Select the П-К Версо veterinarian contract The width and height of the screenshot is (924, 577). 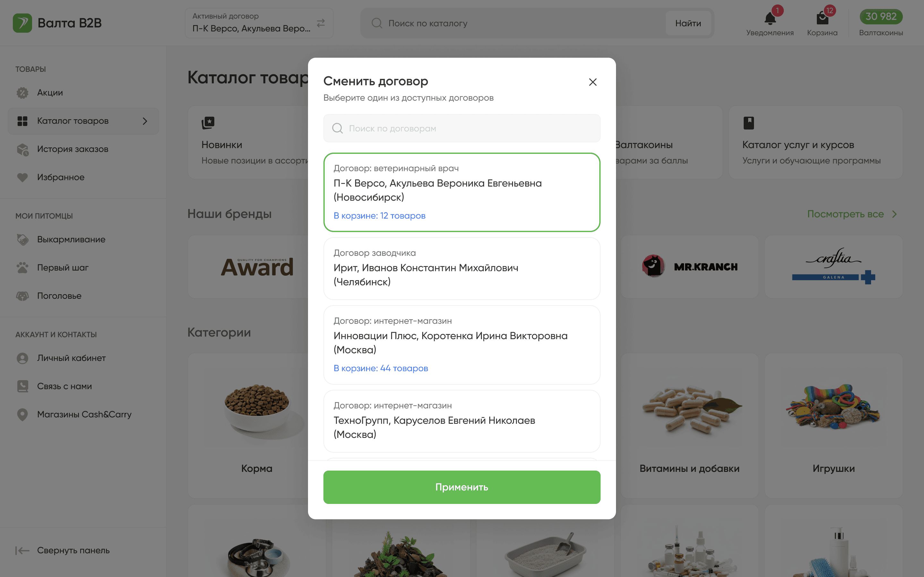click(462, 192)
